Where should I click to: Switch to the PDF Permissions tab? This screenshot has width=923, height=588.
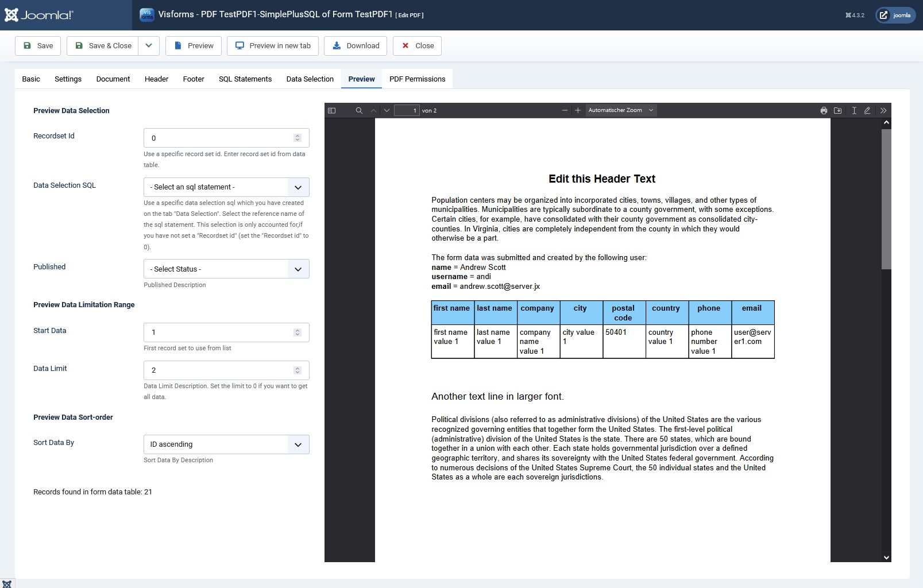pos(417,79)
